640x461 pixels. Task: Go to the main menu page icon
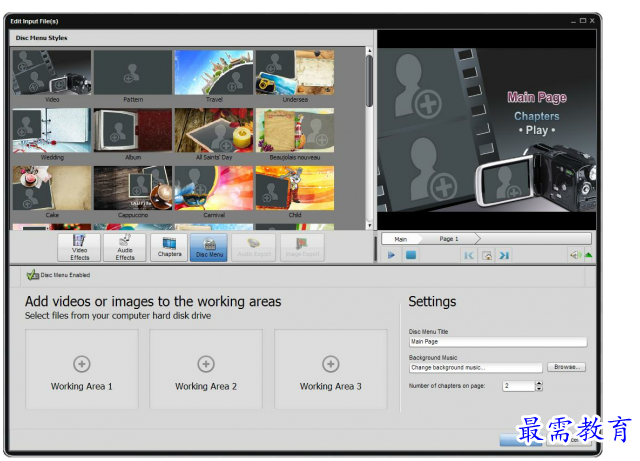[487, 256]
